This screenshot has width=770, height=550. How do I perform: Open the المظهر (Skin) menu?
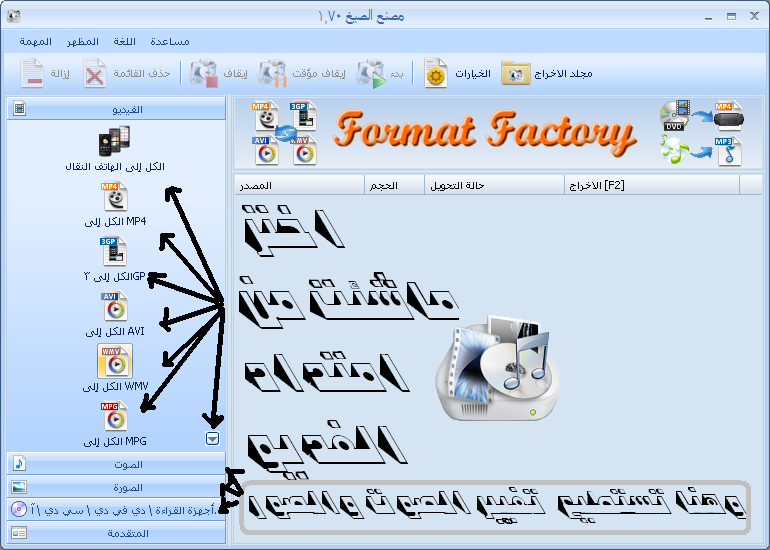click(x=82, y=42)
